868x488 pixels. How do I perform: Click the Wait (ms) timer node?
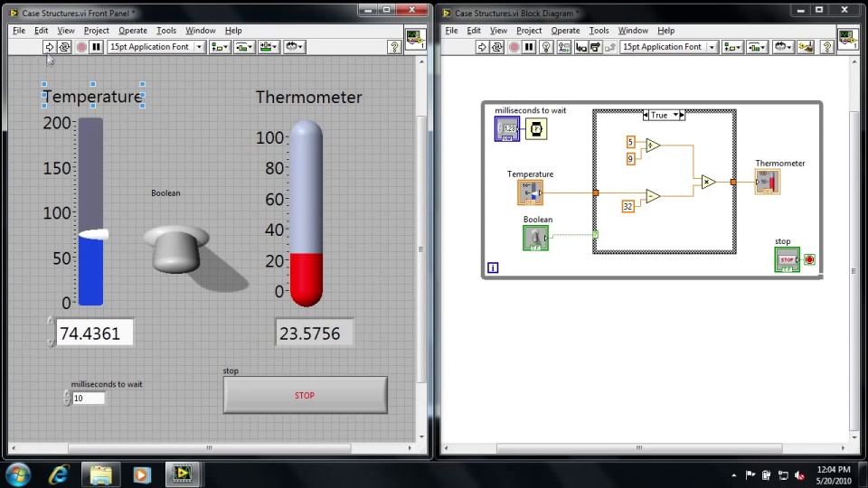coord(536,129)
